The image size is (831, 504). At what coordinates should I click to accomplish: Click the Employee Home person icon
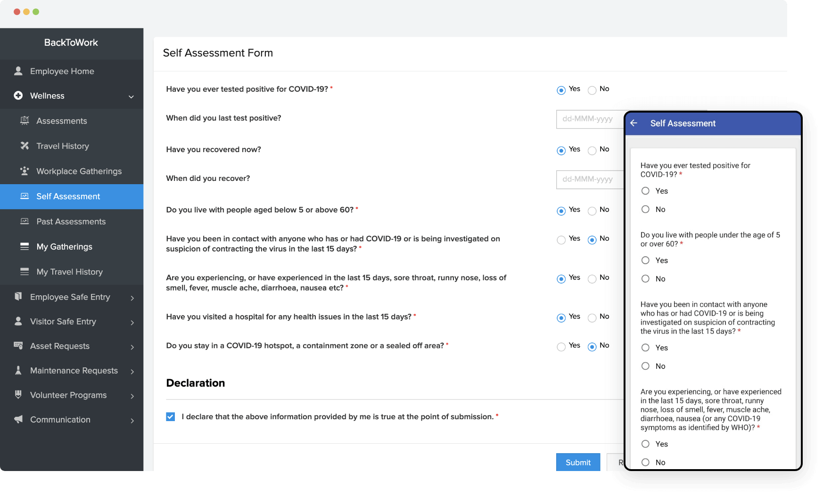point(18,71)
